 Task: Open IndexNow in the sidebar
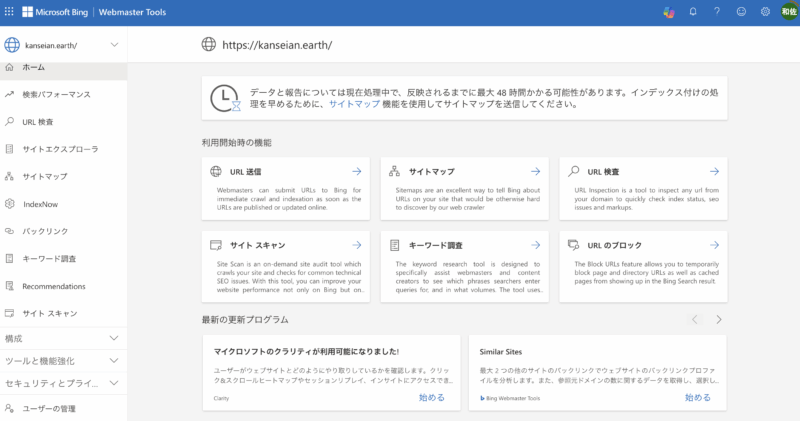pyautogui.click(x=63, y=204)
